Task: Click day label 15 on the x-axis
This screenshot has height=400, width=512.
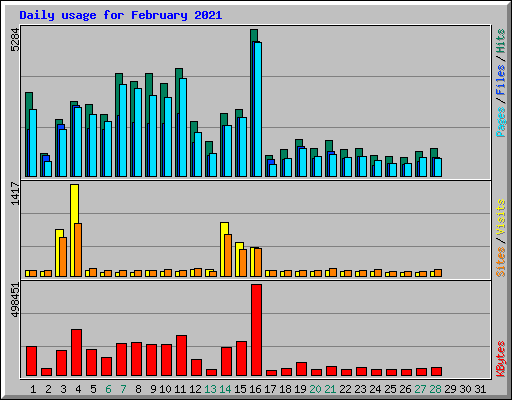Action: [x=240, y=389]
